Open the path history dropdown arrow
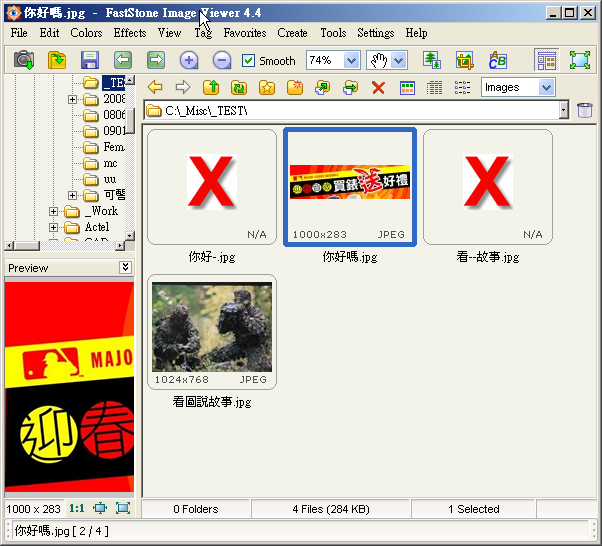602x546 pixels. [x=563, y=111]
